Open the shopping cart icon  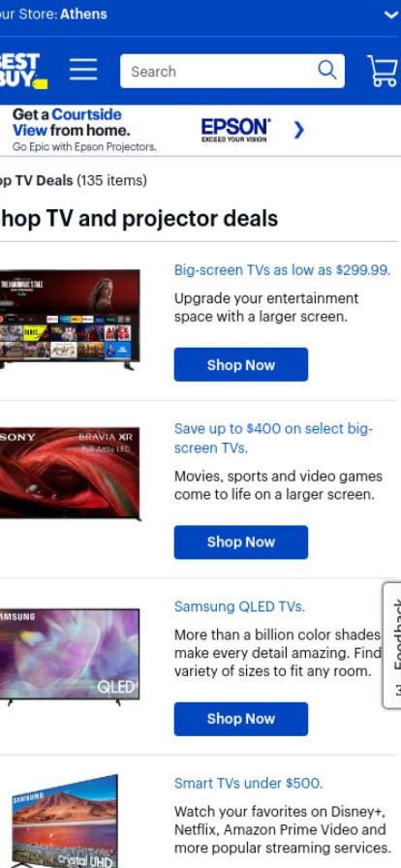(x=384, y=71)
